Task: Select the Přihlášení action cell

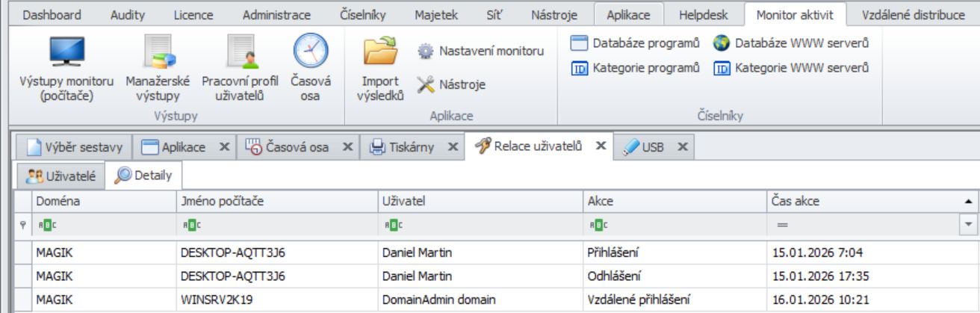Action: click(x=675, y=252)
